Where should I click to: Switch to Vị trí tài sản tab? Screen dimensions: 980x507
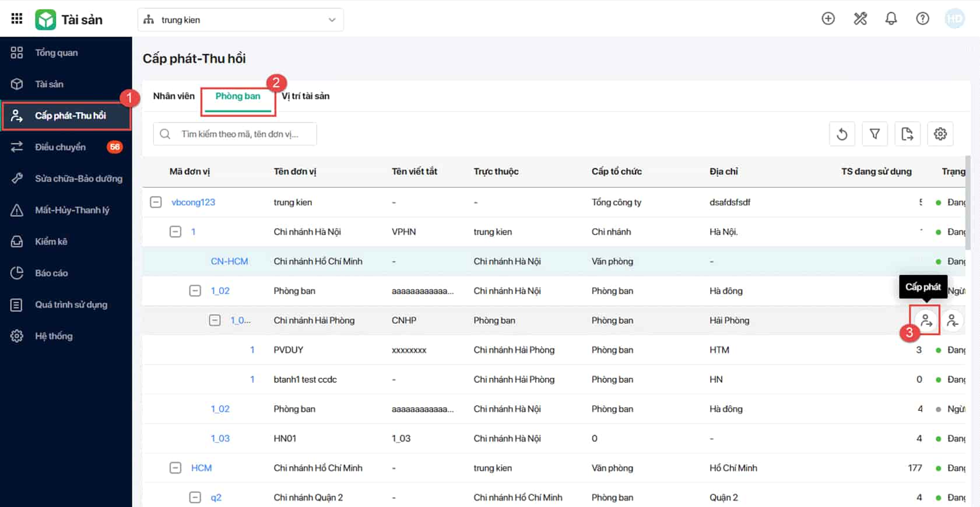305,96
